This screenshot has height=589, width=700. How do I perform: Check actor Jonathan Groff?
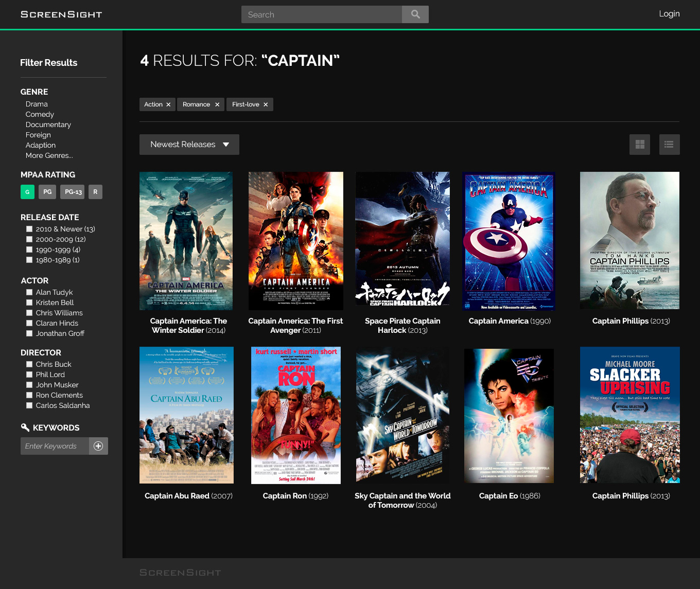(x=29, y=333)
